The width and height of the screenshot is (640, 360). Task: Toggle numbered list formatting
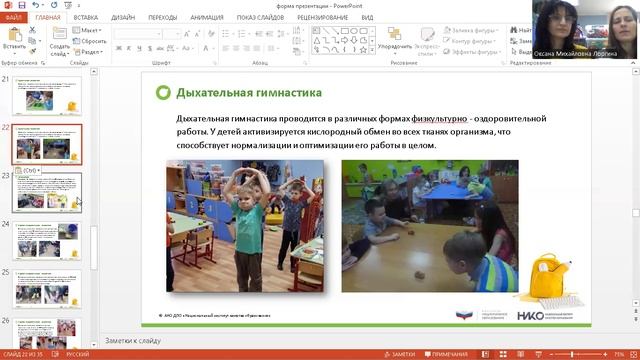(242, 34)
